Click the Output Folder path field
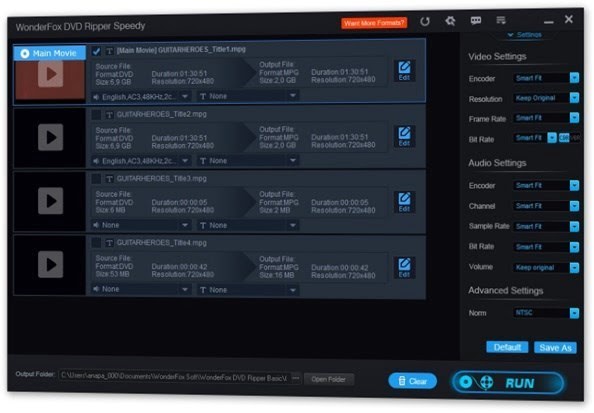The image size is (594, 413). point(175,378)
